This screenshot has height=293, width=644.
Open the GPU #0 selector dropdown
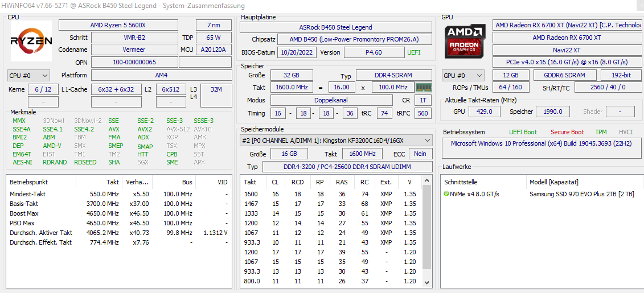click(x=463, y=76)
